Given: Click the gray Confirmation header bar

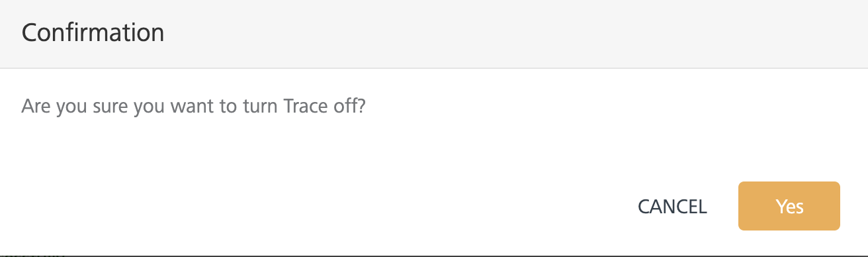Looking at the screenshot, I should pyautogui.click(x=434, y=34).
